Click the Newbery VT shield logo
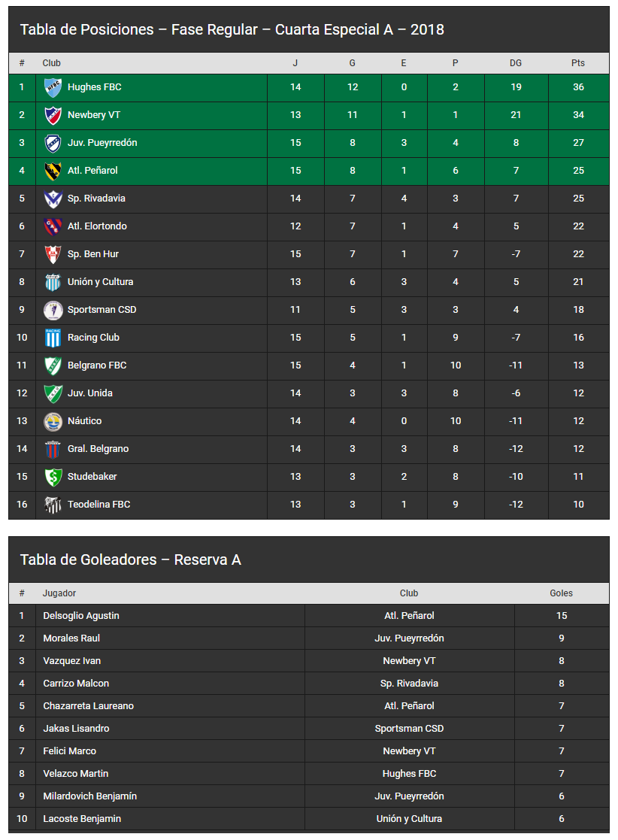 (x=53, y=115)
